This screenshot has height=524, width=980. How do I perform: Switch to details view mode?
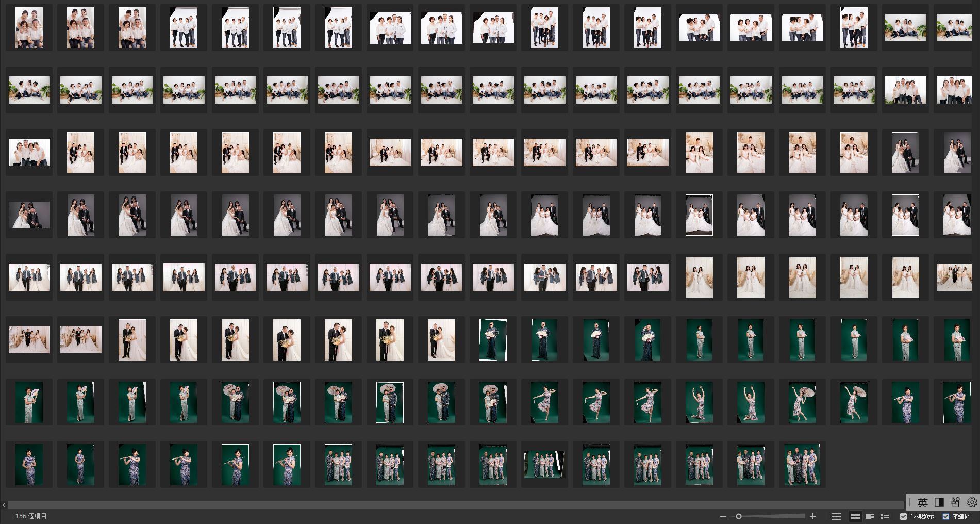(870, 516)
